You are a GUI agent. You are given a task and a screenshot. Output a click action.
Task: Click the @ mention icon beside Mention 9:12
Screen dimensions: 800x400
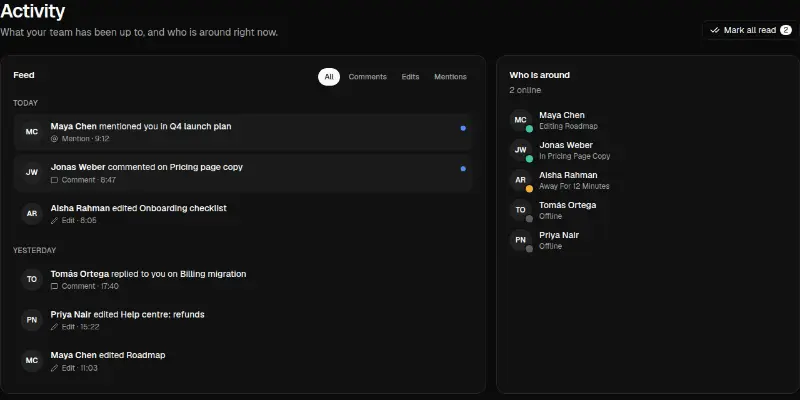(55, 139)
